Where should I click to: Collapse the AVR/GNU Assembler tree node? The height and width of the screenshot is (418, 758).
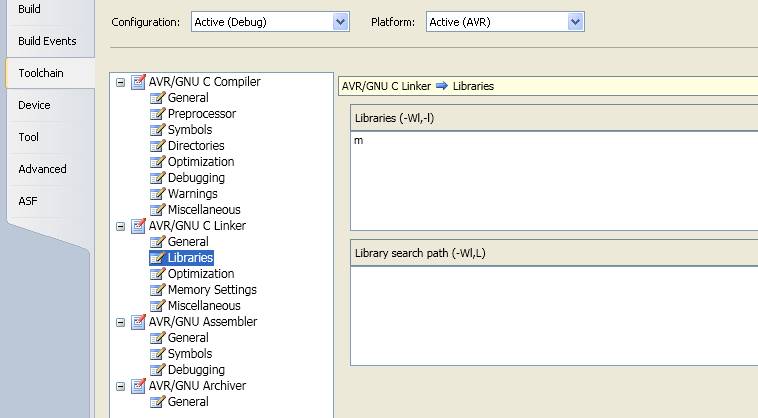click(121, 322)
